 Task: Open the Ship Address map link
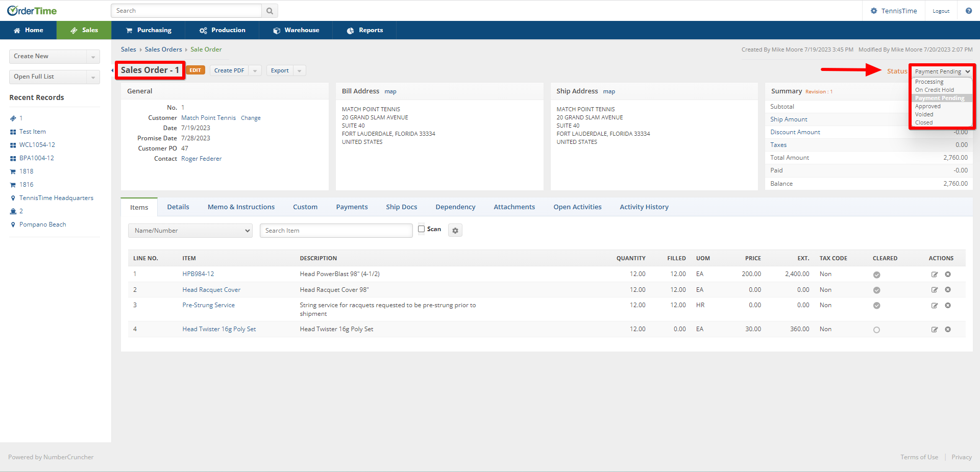pyautogui.click(x=609, y=91)
